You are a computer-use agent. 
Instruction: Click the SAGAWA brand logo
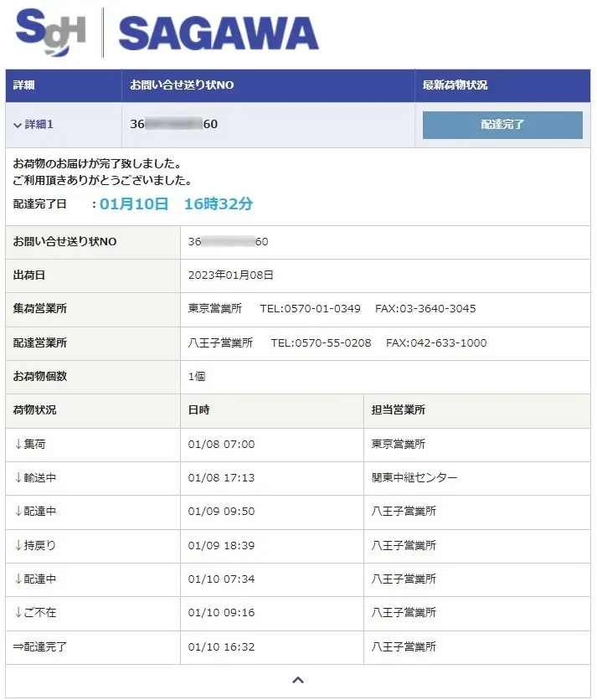[219, 34]
